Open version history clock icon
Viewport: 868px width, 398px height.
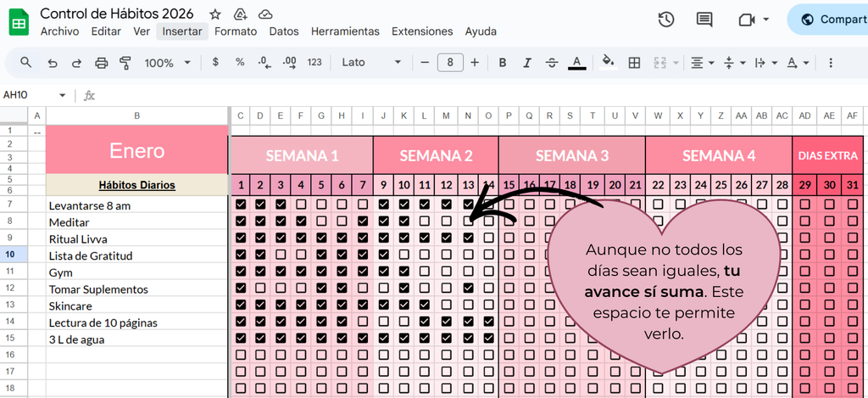(666, 20)
